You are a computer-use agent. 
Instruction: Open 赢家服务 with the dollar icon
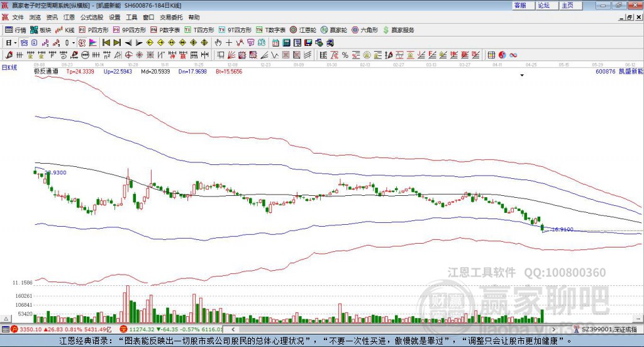(x=398, y=30)
